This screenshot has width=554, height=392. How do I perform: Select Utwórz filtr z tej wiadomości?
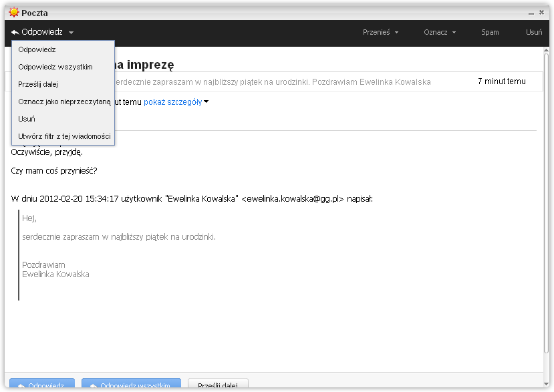[63, 136]
